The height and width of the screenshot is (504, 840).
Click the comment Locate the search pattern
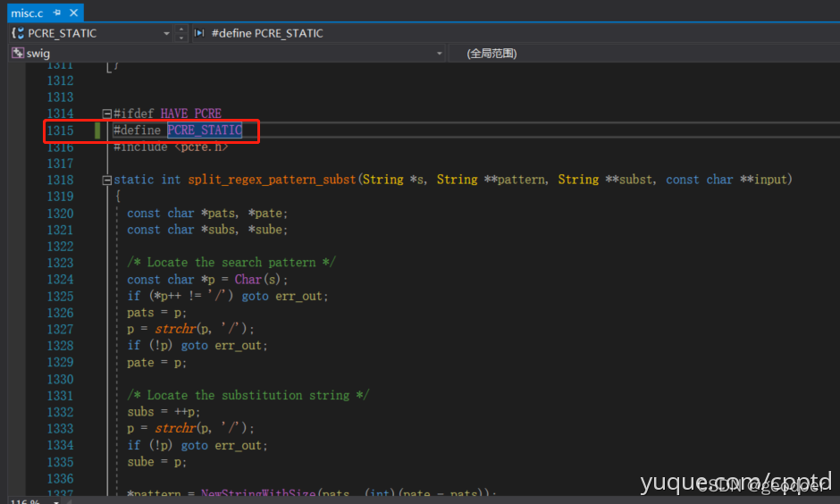click(231, 263)
